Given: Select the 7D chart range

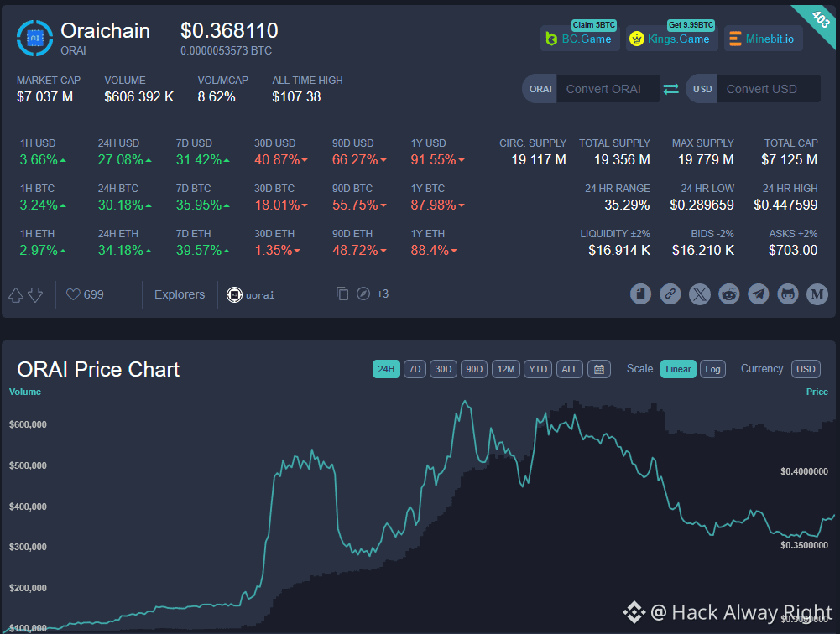Looking at the screenshot, I should tap(415, 369).
